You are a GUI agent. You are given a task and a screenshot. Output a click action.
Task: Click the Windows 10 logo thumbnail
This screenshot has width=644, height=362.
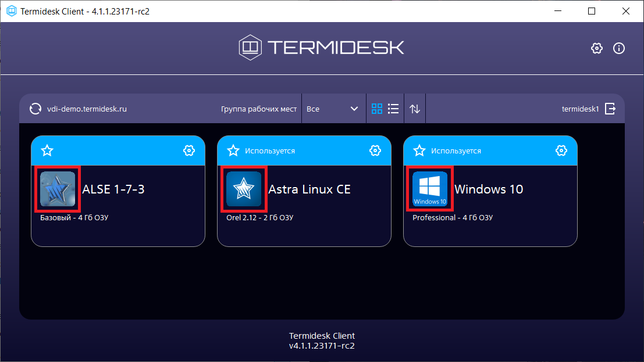tap(430, 189)
